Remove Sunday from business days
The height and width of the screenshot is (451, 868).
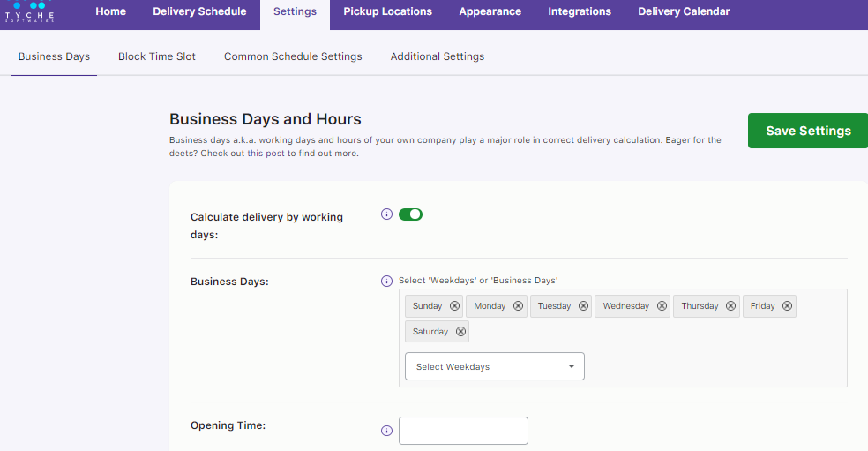(454, 306)
